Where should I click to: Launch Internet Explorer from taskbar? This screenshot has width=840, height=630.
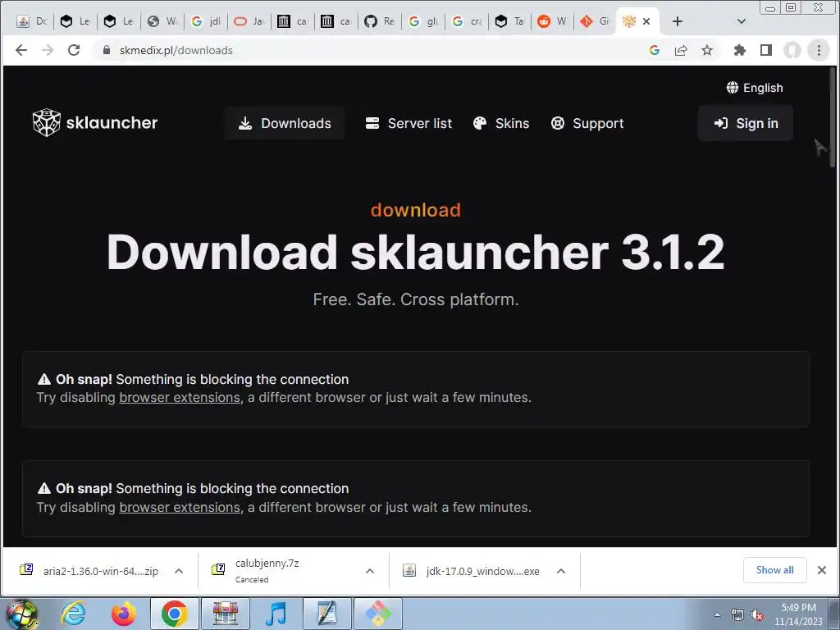pos(73,614)
